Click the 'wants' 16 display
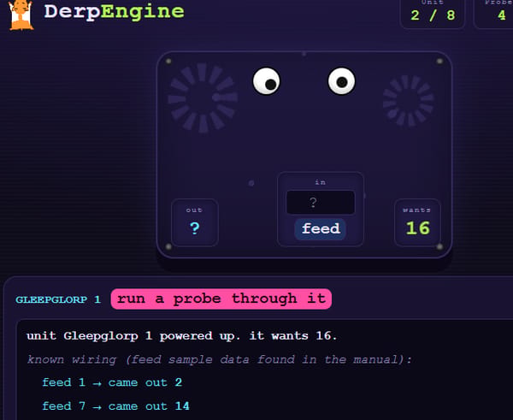The width and height of the screenshot is (513, 420). (x=417, y=222)
